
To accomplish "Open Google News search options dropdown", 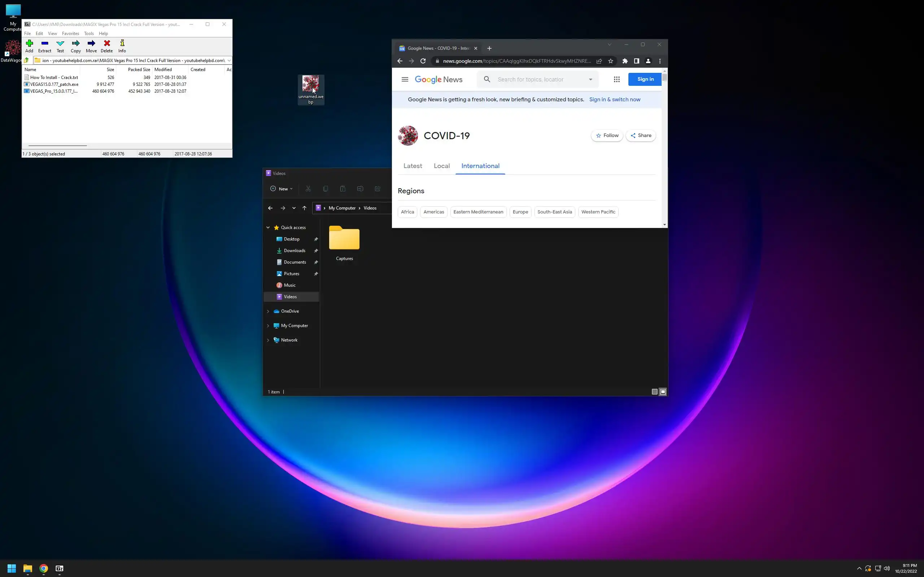I will tap(590, 79).
